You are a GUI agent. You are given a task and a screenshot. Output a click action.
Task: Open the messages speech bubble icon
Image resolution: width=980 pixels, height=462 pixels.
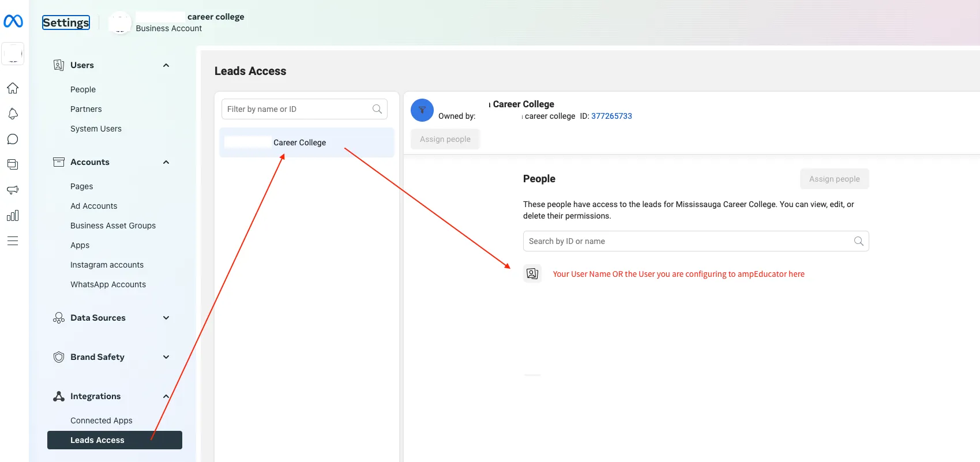(13, 139)
